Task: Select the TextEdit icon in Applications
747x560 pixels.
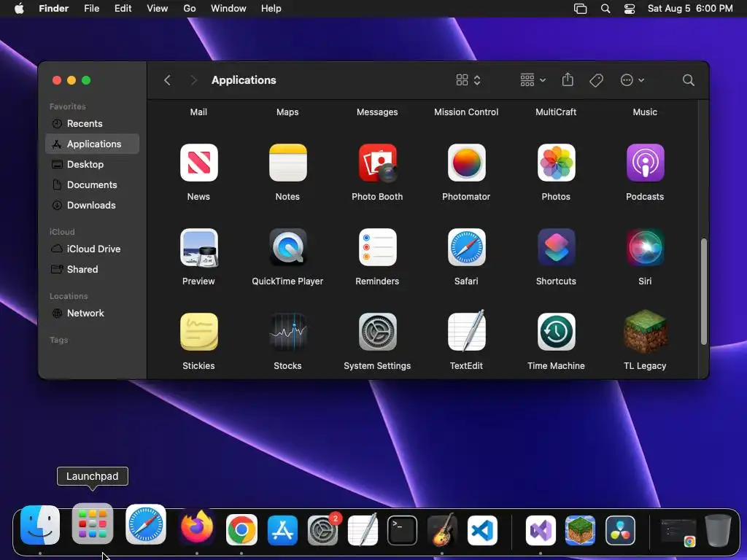Action: (x=466, y=331)
